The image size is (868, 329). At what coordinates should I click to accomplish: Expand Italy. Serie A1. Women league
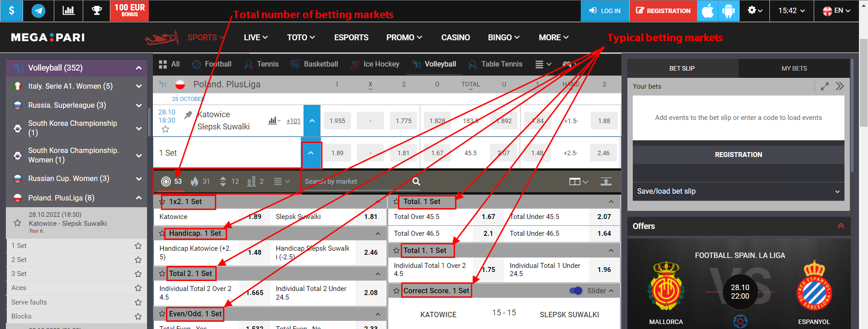pyautogui.click(x=138, y=86)
